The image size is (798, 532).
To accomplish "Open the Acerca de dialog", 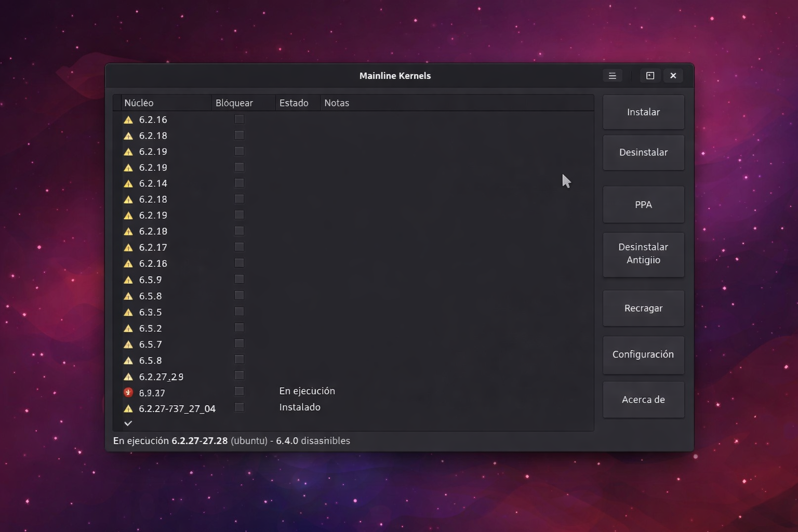I will (x=643, y=400).
